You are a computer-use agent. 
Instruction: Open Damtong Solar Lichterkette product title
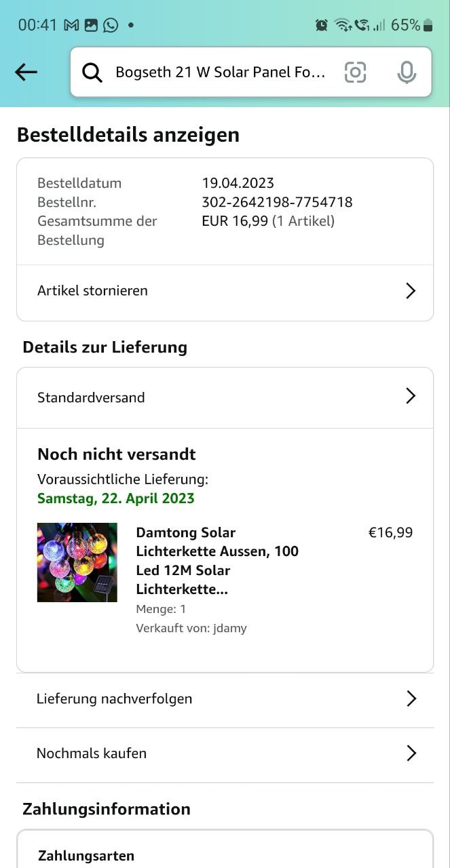click(217, 560)
